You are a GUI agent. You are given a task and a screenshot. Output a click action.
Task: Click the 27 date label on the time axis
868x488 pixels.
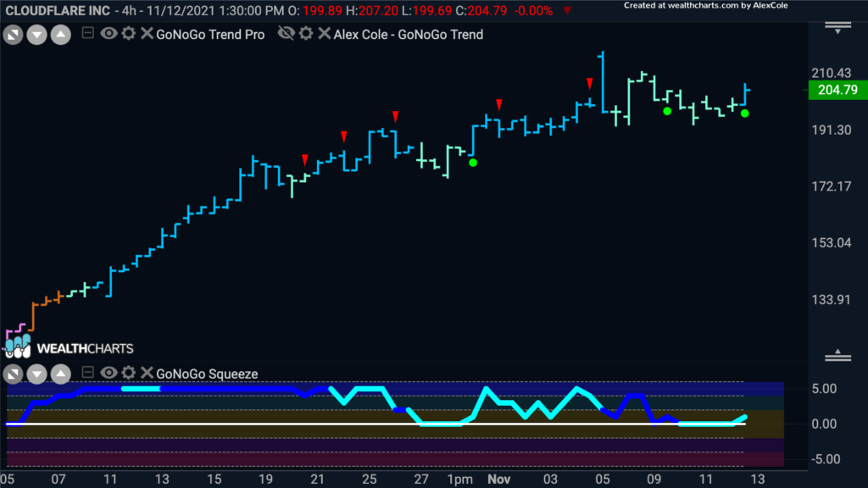[421, 480]
